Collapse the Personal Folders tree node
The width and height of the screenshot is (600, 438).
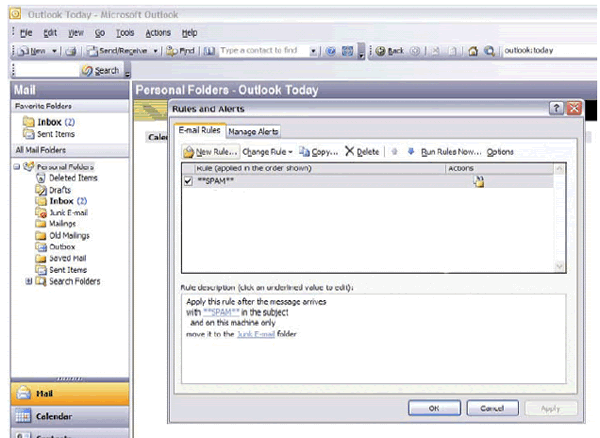coord(17,167)
